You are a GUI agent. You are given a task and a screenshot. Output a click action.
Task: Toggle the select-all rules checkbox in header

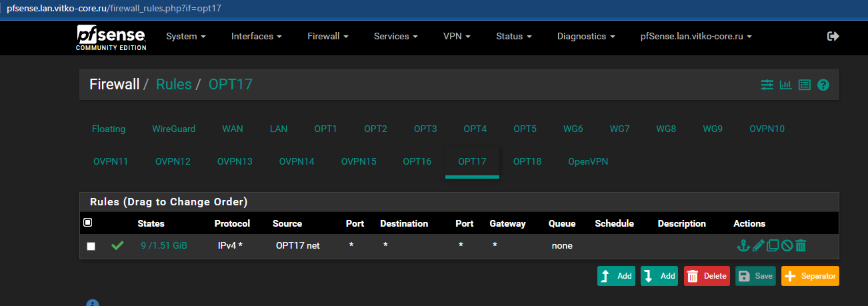point(88,223)
